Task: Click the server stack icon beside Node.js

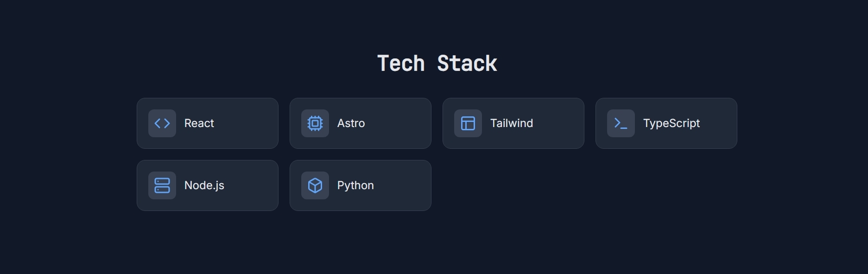Action: [162, 185]
